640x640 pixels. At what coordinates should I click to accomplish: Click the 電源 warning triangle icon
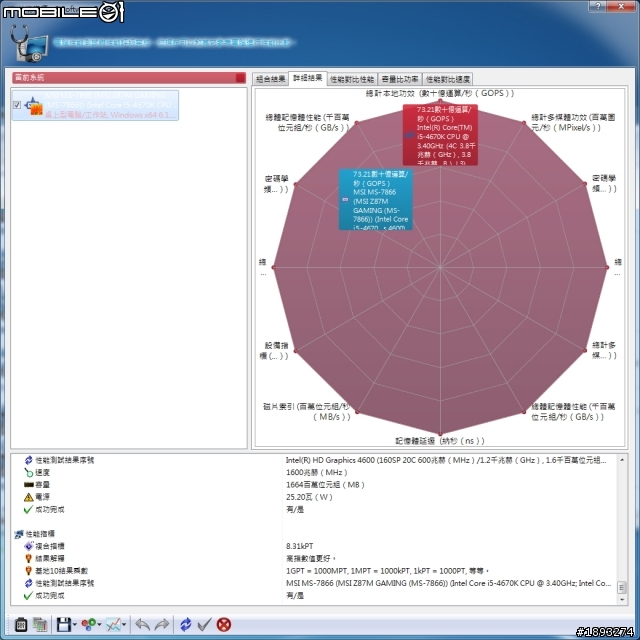(x=28, y=497)
